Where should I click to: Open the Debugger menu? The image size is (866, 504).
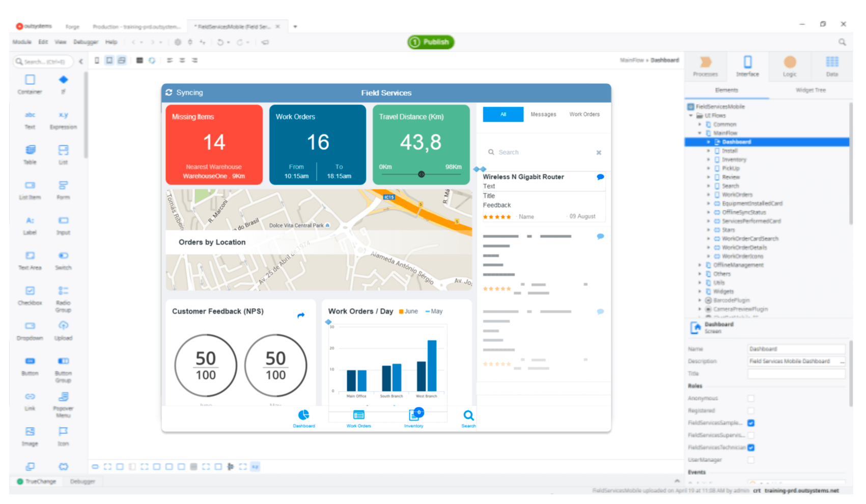(86, 42)
